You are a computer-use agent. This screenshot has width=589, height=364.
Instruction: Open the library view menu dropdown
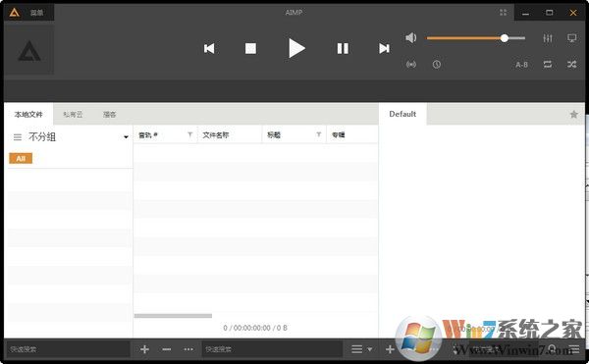pyautogui.click(x=361, y=349)
